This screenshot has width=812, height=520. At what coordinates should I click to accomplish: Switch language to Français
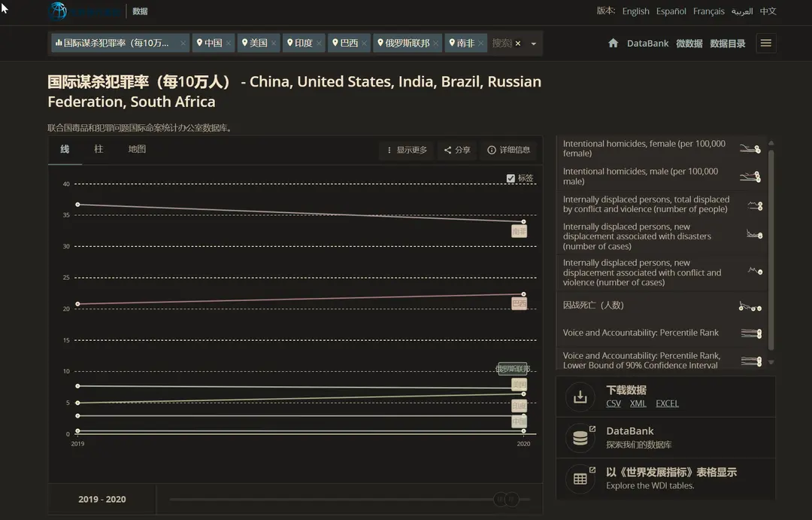(708, 11)
